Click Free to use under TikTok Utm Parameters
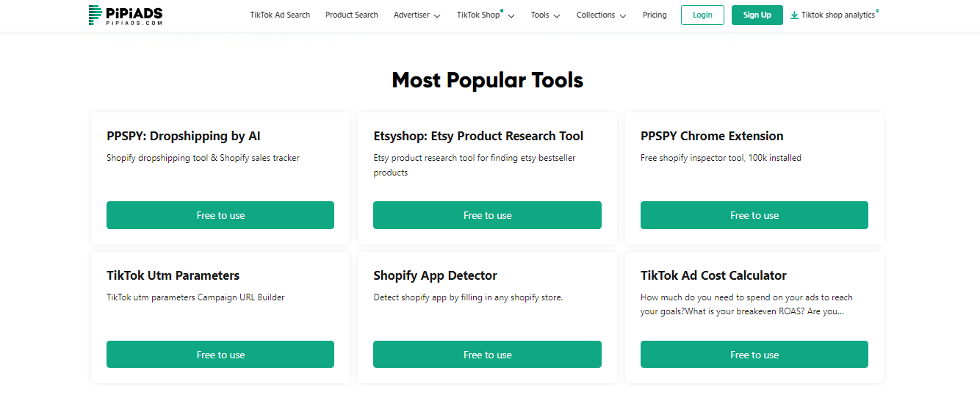The image size is (980, 409). [x=220, y=355]
